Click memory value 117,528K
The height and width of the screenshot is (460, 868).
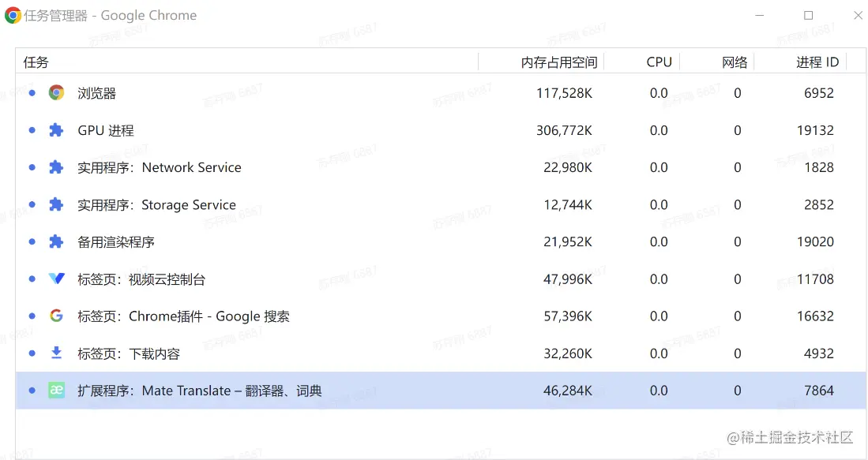pos(564,93)
